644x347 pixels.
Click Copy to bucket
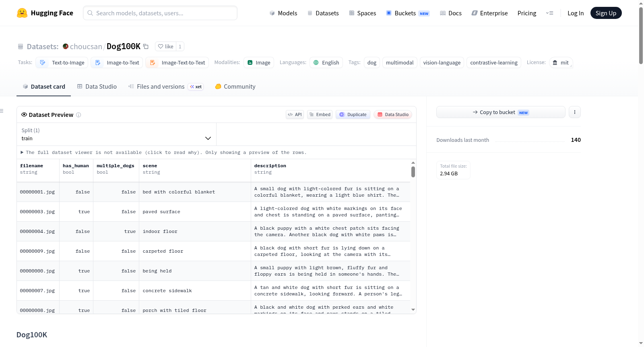pyautogui.click(x=501, y=112)
